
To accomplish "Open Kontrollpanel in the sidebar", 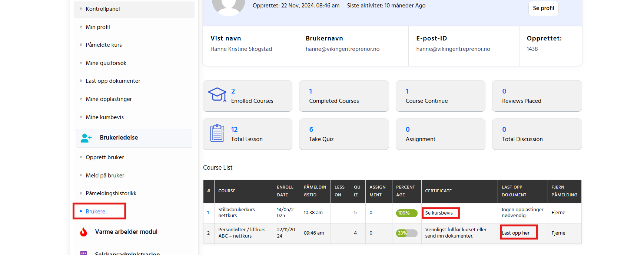I will pyautogui.click(x=103, y=9).
